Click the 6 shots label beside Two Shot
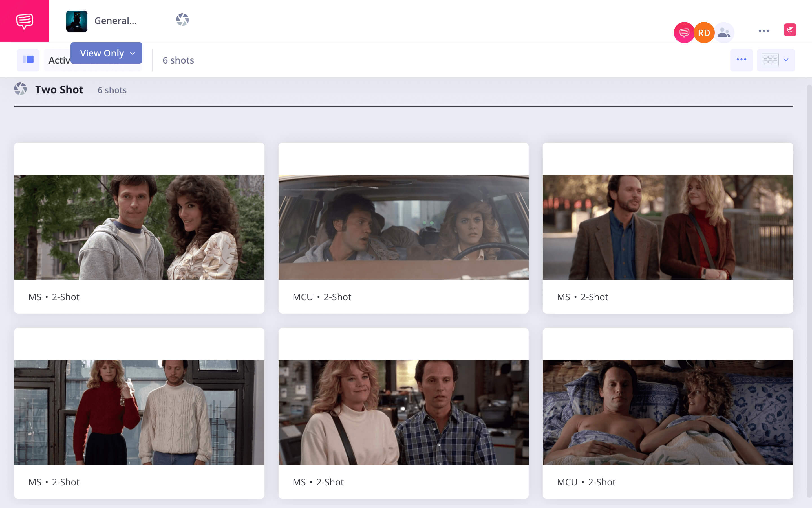812x508 pixels. [x=112, y=90]
